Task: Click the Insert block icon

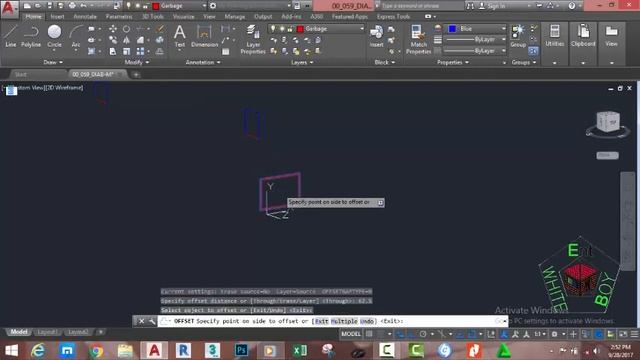Action: [376, 36]
